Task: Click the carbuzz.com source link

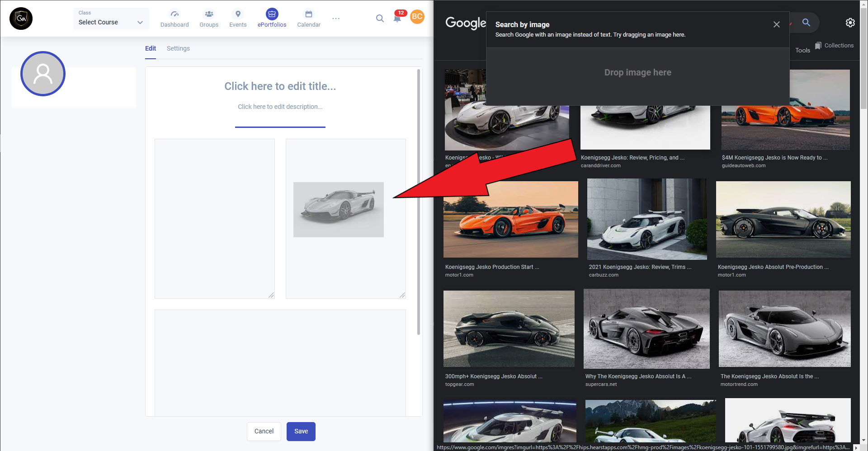Action: pos(604,275)
